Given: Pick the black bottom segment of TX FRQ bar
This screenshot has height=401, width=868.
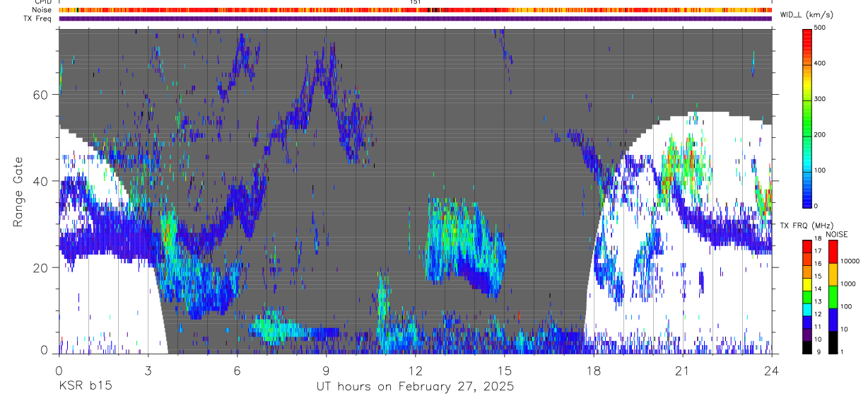Looking at the screenshot, I should click(x=807, y=347).
